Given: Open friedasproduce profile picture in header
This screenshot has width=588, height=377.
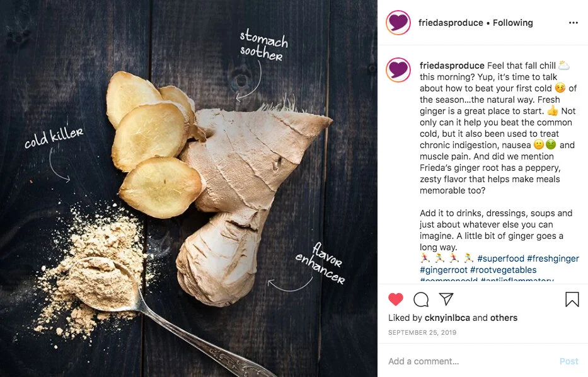Looking at the screenshot, I should click(398, 23).
